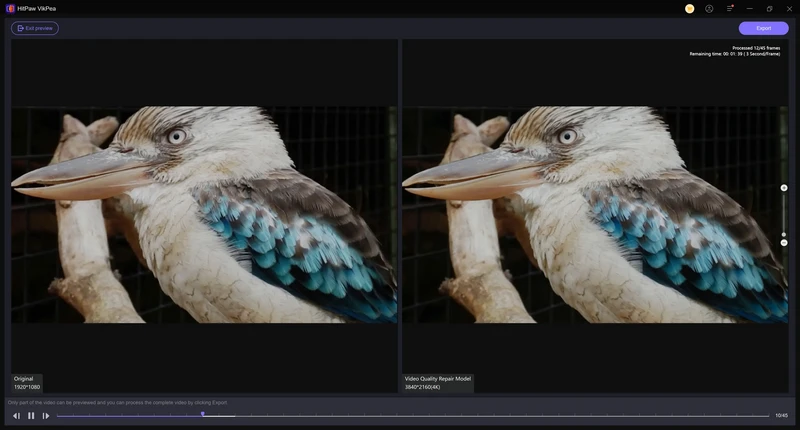This screenshot has height=430, width=800.
Task: Click the Exit preview button
Action: [35, 28]
